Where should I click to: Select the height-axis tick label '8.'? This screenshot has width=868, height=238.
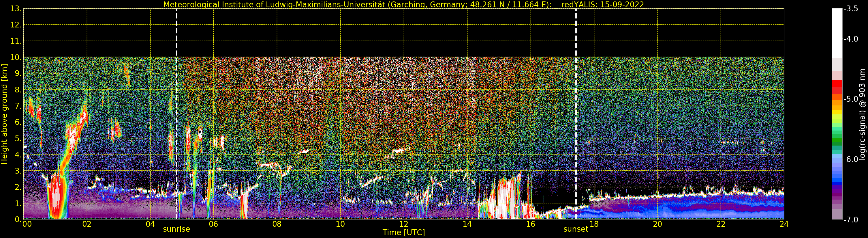[18, 90]
